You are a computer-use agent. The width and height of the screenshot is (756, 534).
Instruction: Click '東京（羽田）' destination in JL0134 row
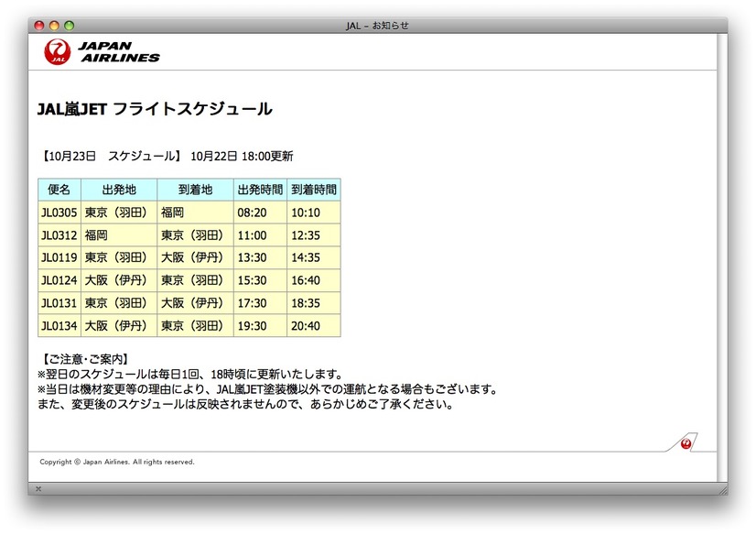click(192, 325)
